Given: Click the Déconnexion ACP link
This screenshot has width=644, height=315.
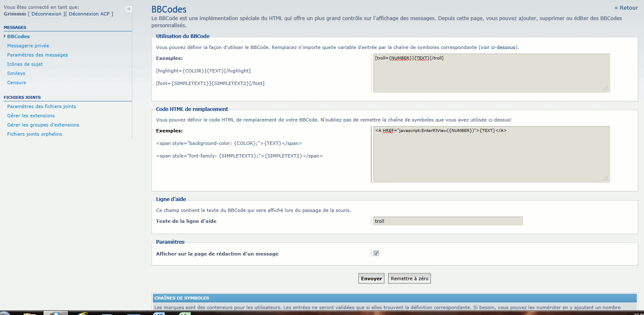Looking at the screenshot, I should [x=89, y=14].
